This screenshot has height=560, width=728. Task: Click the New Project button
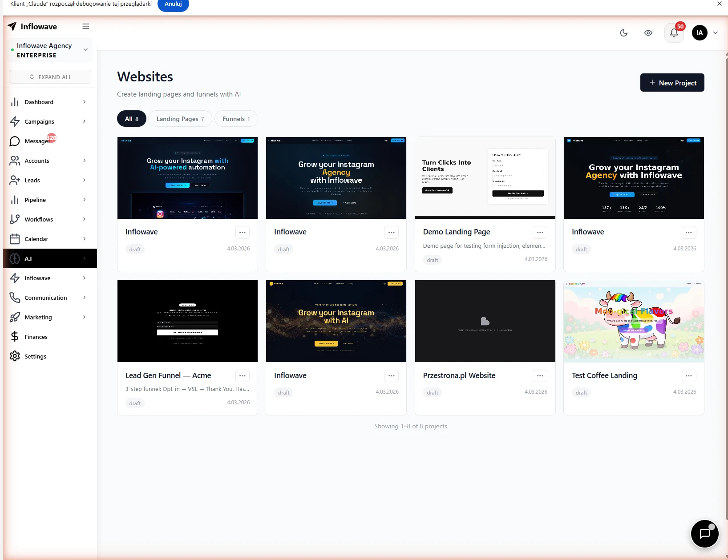pos(672,83)
